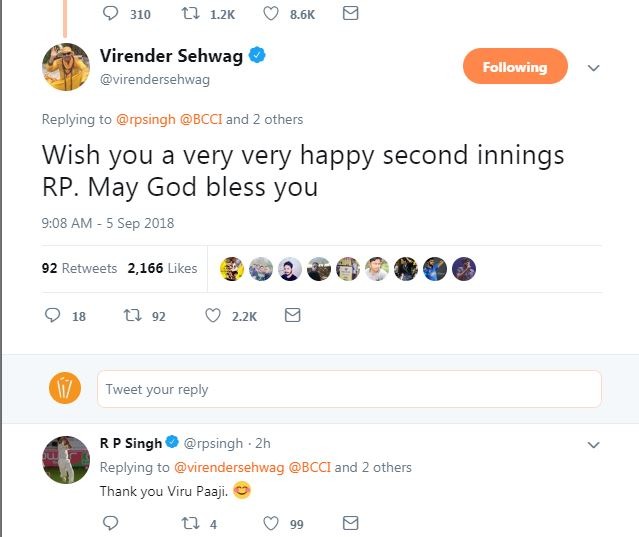The height and width of the screenshot is (537, 639).
Task: Like the top tweet with 8.6K likes
Action: point(271,13)
